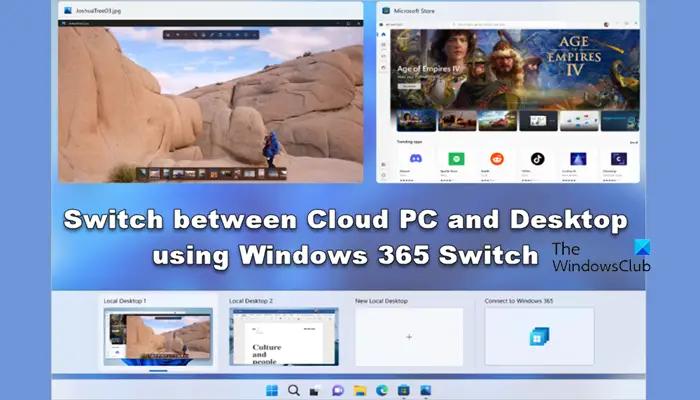Click the Microsoft Store search box
700x400 pixels.
[509, 24]
